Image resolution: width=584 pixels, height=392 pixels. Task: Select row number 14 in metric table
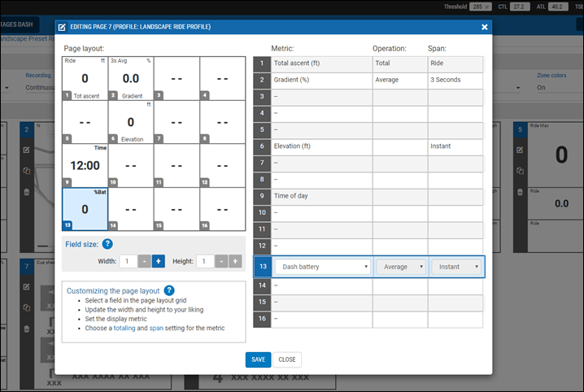point(262,285)
